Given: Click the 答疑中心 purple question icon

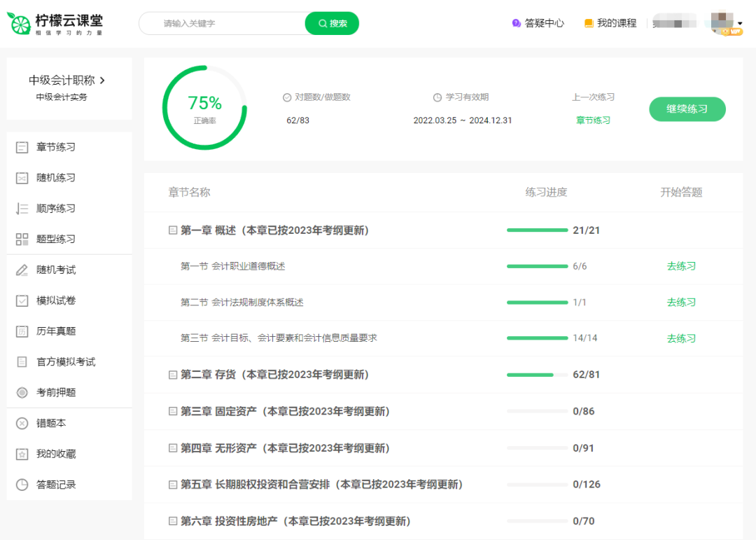Looking at the screenshot, I should pyautogui.click(x=516, y=23).
